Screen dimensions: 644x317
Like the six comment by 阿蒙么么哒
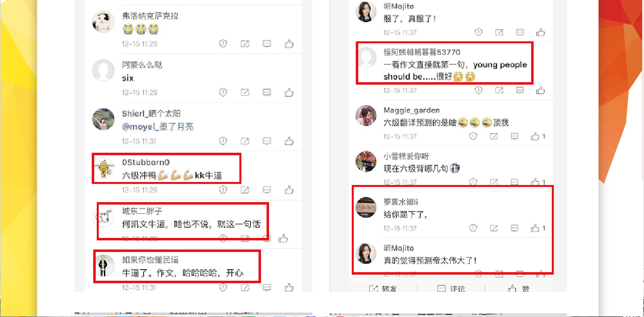[x=289, y=93]
